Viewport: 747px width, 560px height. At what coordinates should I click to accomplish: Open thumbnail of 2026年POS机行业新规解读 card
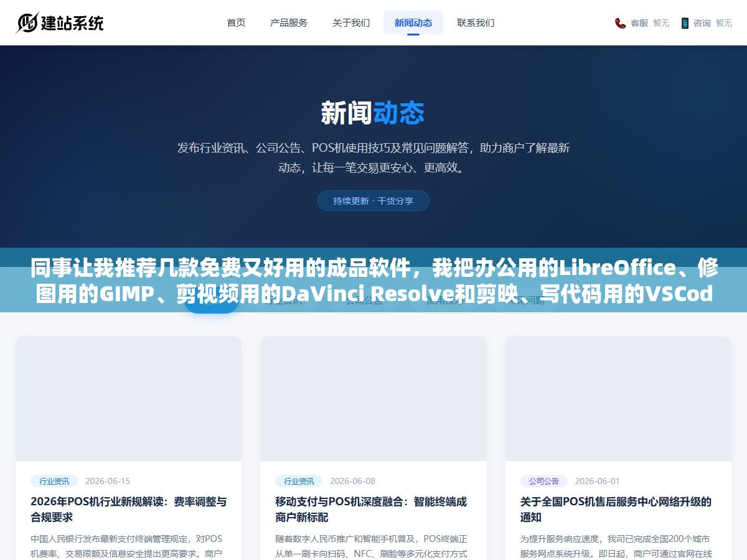pos(129,399)
